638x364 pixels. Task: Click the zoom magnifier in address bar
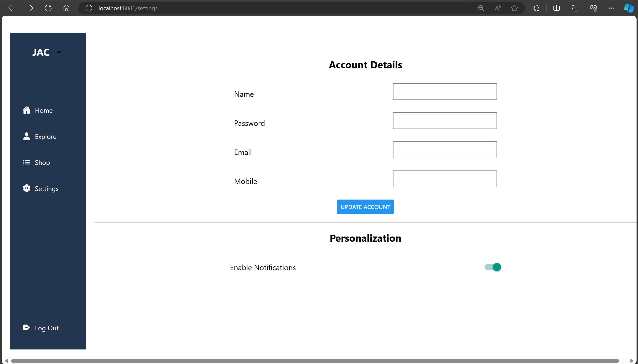pos(481,8)
